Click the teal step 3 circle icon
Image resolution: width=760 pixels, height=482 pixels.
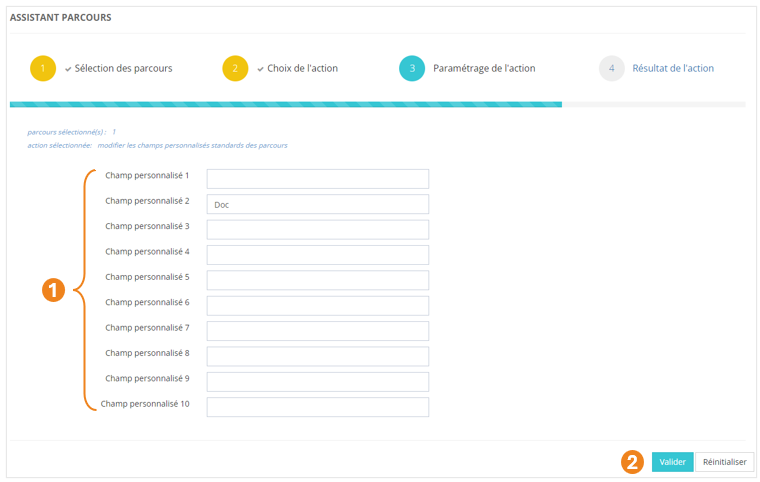click(412, 69)
